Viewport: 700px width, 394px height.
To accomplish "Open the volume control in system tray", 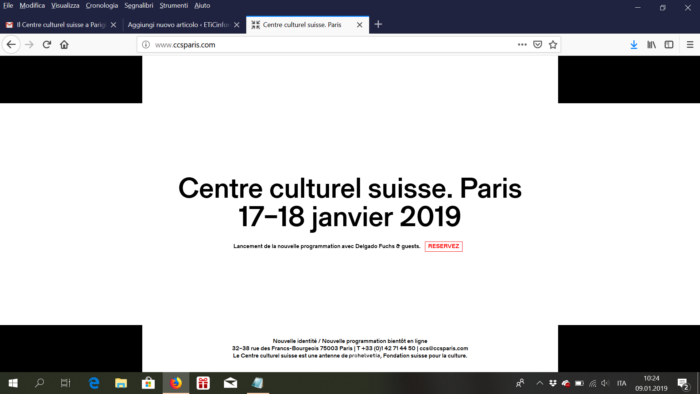I will pos(605,383).
